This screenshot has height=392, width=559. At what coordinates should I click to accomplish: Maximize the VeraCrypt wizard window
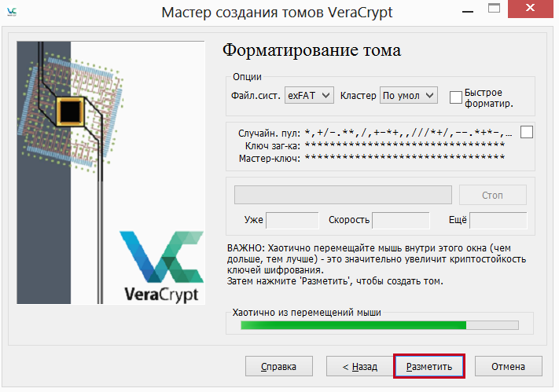click(494, 9)
